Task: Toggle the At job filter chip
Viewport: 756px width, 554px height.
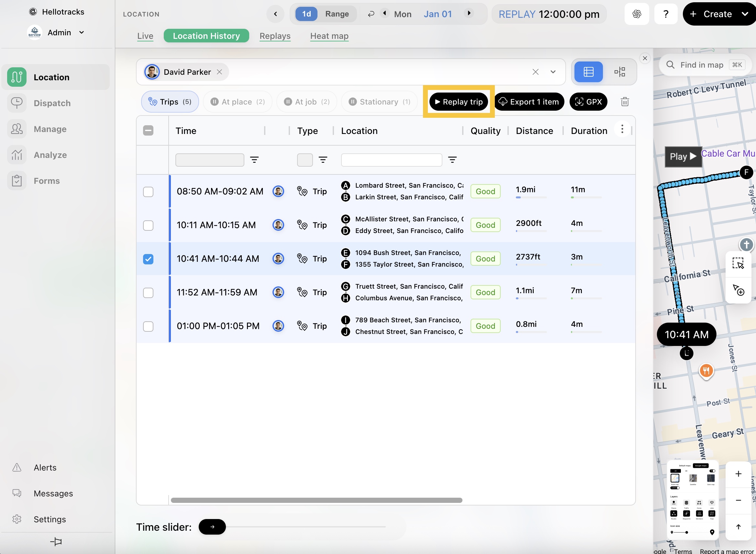Action: click(306, 102)
